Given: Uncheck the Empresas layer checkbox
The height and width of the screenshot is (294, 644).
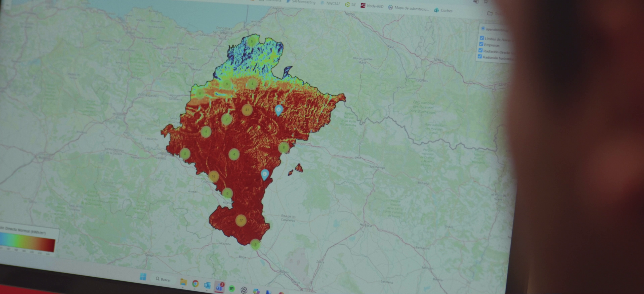Looking at the screenshot, I should tap(481, 44).
